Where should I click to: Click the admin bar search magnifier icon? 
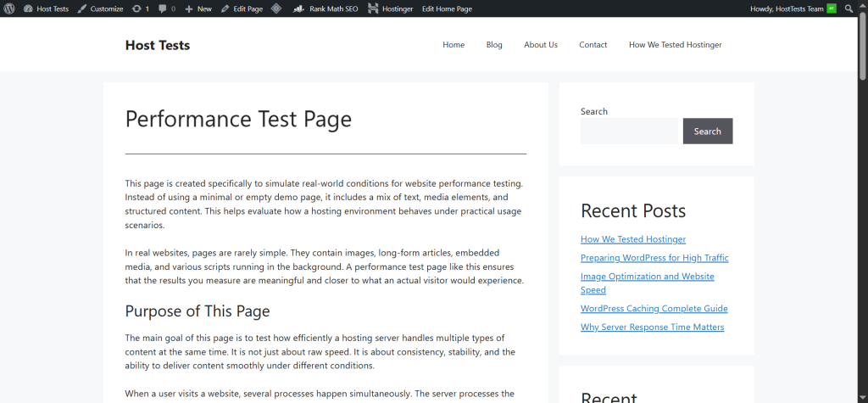[x=849, y=8]
